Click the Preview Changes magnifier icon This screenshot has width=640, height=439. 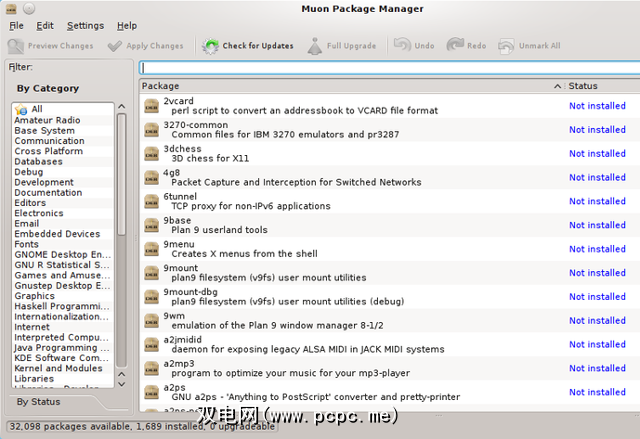pos(16,46)
